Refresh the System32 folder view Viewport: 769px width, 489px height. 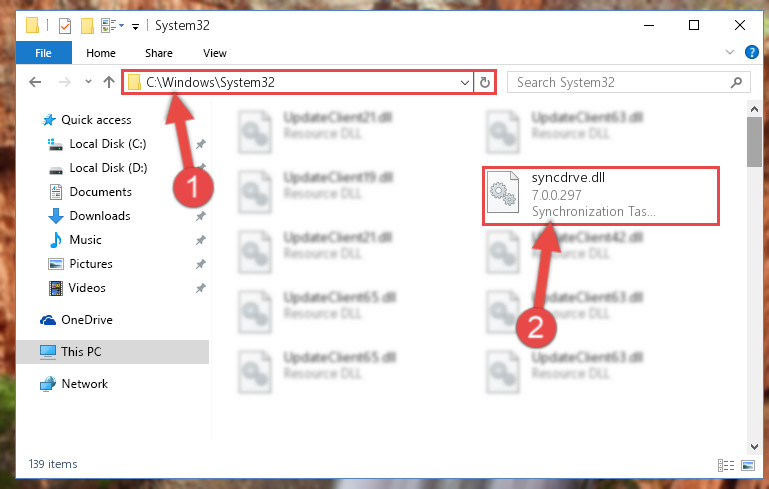coord(485,82)
